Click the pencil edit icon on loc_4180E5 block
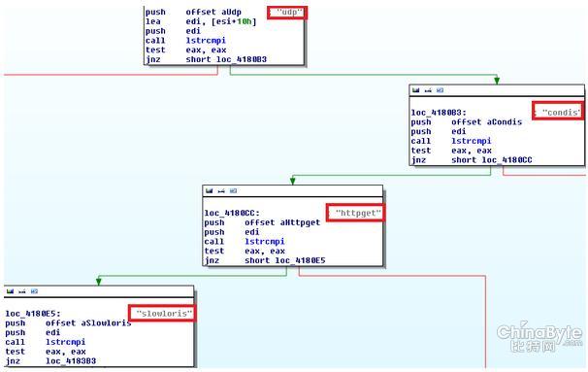 [22, 291]
